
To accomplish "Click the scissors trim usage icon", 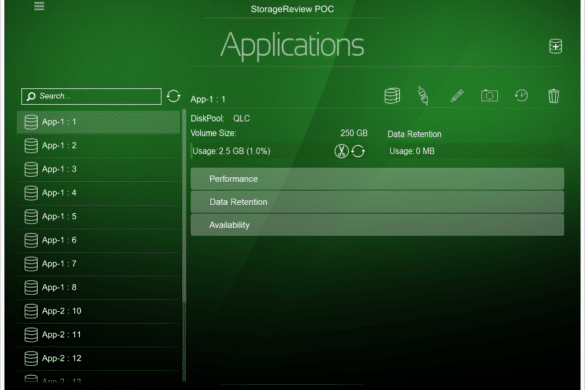I will 341,151.
